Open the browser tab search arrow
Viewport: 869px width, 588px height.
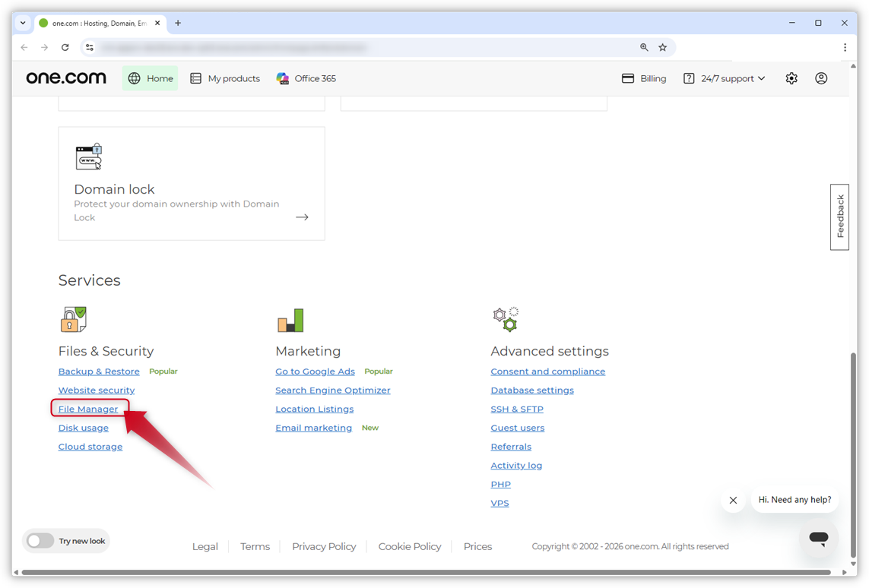22,23
